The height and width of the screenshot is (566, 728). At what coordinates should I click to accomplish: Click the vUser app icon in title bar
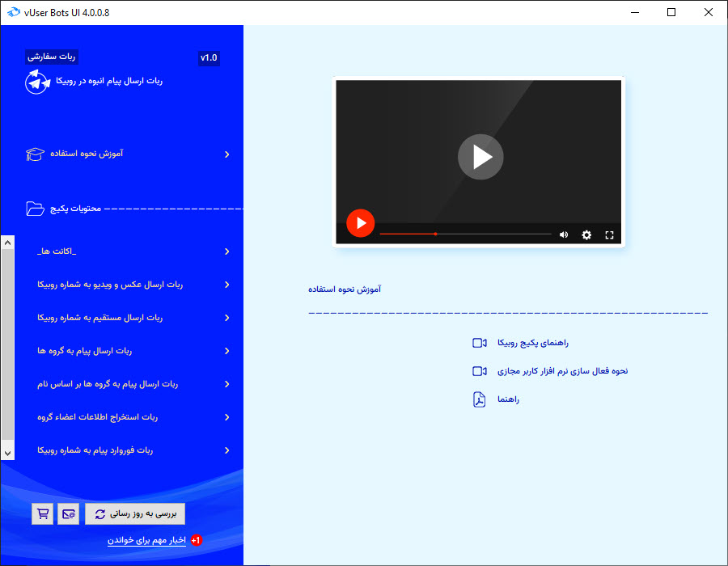point(13,12)
